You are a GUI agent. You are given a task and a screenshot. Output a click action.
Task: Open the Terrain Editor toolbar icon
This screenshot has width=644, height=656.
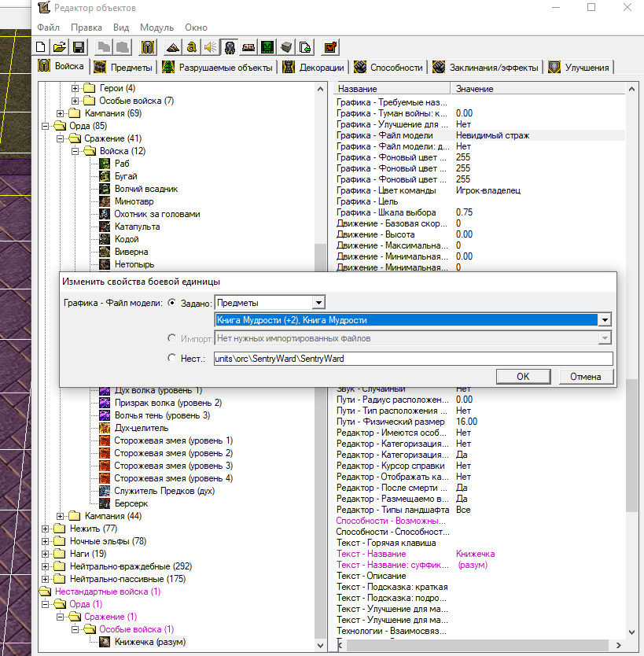(x=173, y=47)
